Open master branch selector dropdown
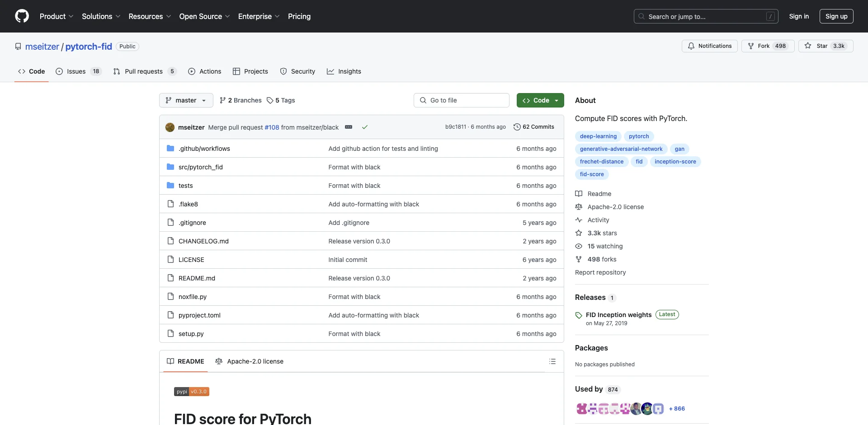This screenshot has height=425, width=868. pos(186,100)
